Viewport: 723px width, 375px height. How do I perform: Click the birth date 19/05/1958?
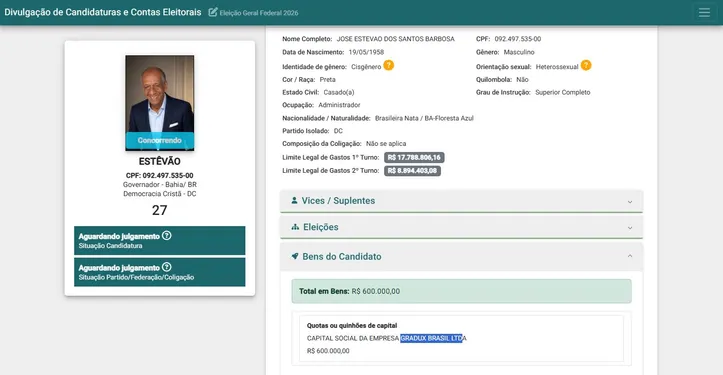point(366,52)
